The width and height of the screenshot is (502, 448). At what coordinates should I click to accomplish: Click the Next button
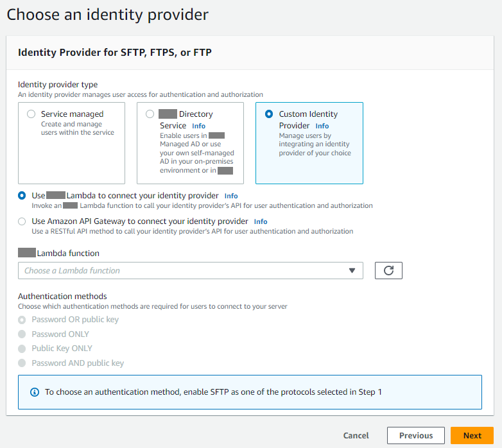pos(472,435)
